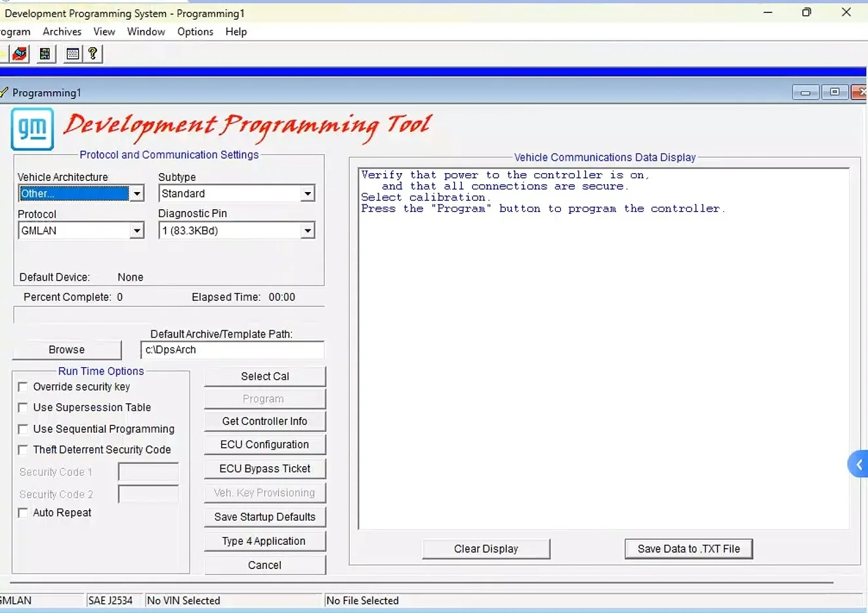Click the blue side panel arrow
Screen dimensions: 868x613
(x=858, y=464)
